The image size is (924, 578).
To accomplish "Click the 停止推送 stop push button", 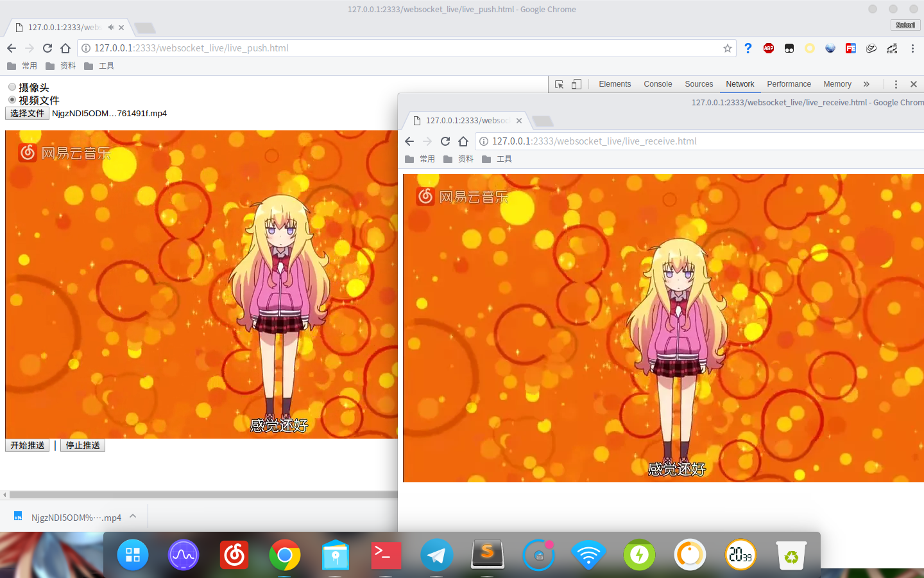I will tap(83, 445).
